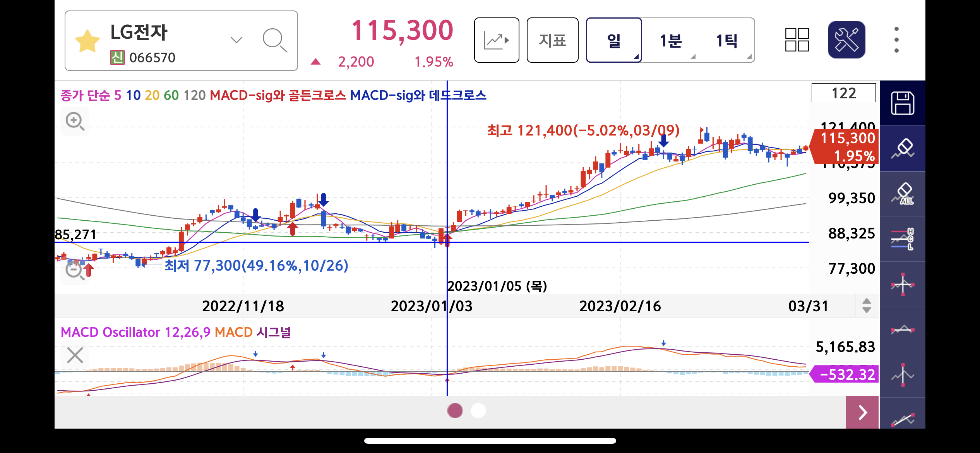Open the three-dot more options menu
Image resolution: width=980 pixels, height=453 pixels.
[x=896, y=39]
